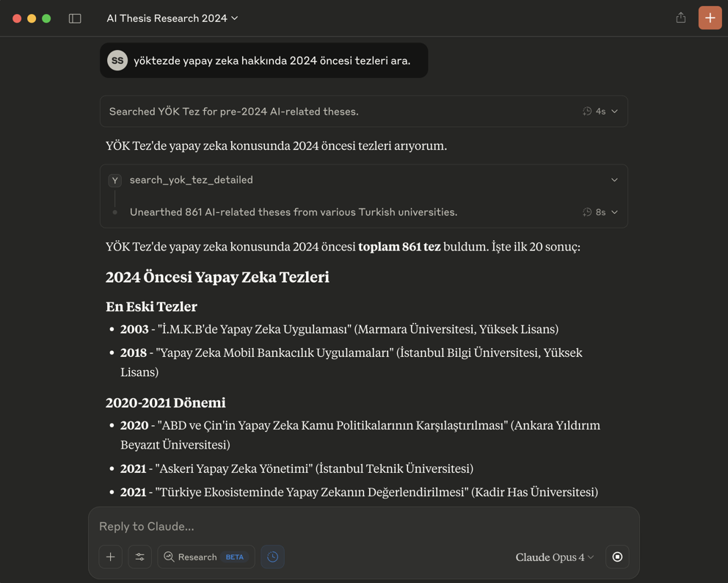
Task: Toggle the Research beta mode
Action: coord(205,557)
